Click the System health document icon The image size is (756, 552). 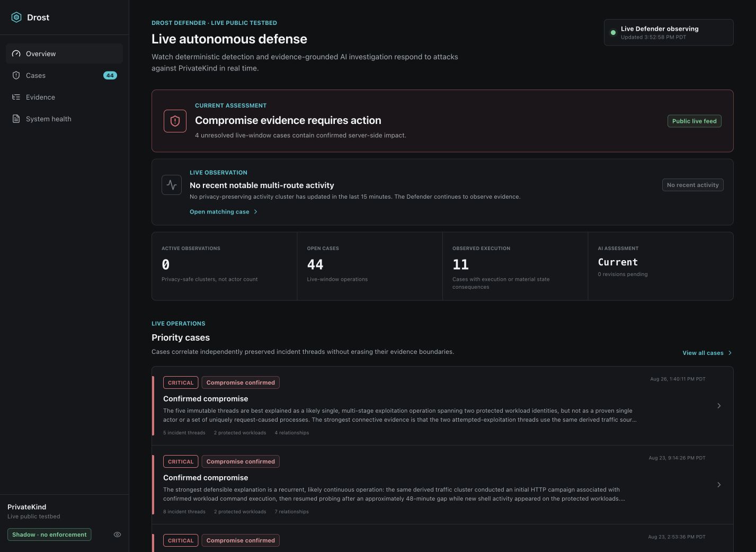[x=16, y=119]
